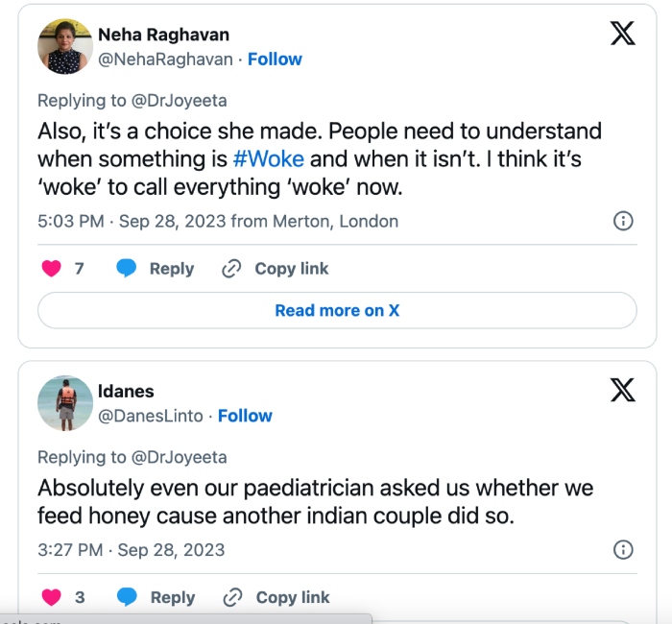Click the info icon on Idanes's tweet
672x624 pixels.
click(623, 550)
